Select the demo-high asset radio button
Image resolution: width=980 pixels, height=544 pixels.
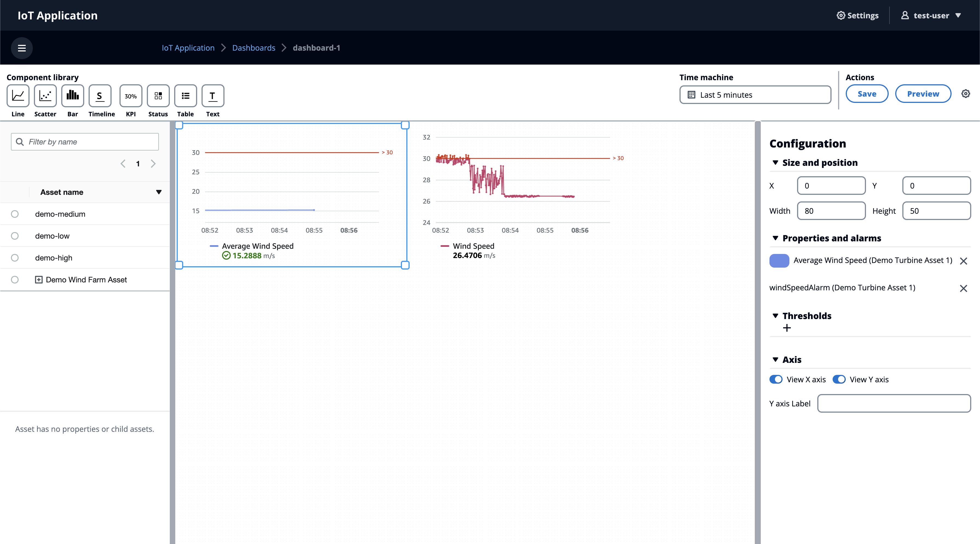coord(15,258)
